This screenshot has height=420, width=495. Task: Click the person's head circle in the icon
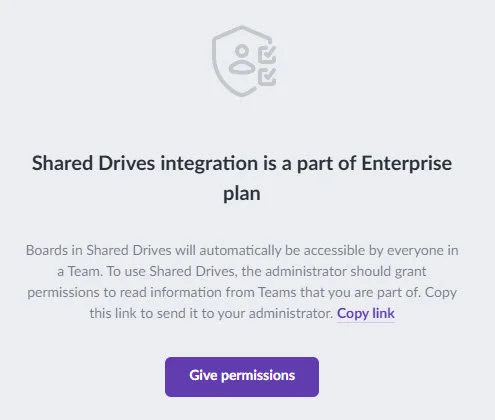click(242, 51)
